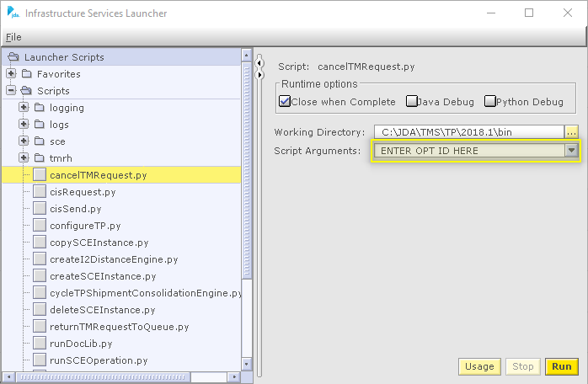Click the tmrh folder icon

pos(40,157)
